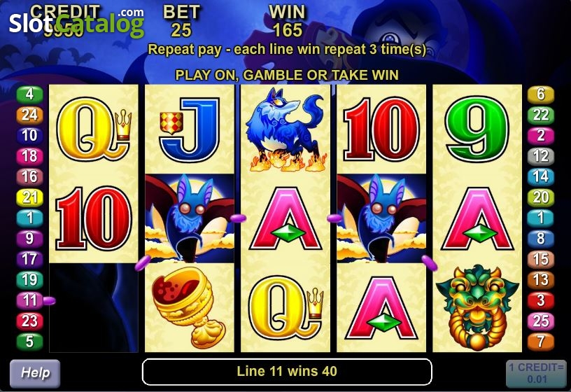Click the yellow Q symbol on reel one
The image size is (571, 392).
[x=94, y=129]
